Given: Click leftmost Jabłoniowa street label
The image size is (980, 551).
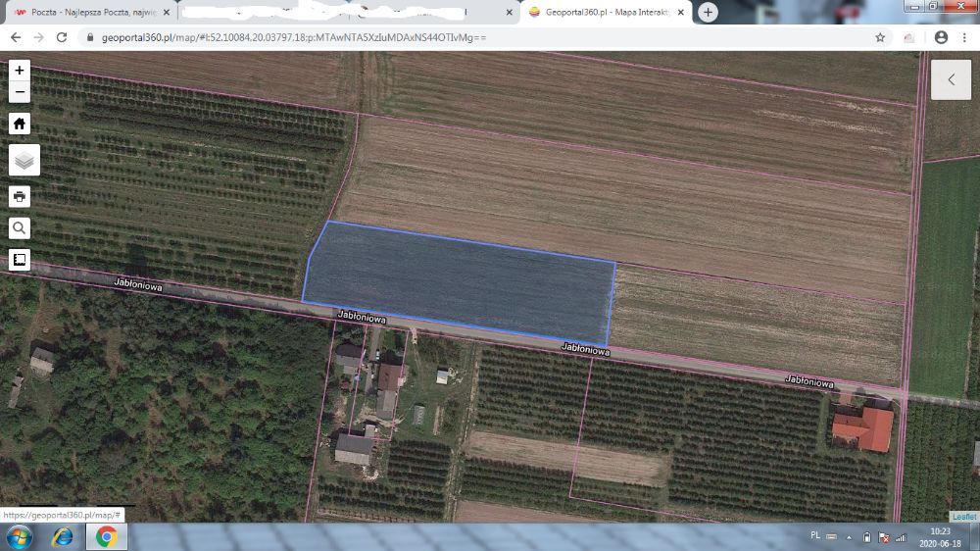Looking at the screenshot, I should point(138,285).
